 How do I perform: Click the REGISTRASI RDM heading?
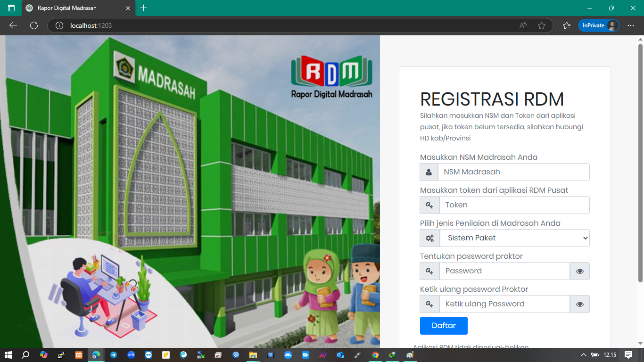point(492,99)
